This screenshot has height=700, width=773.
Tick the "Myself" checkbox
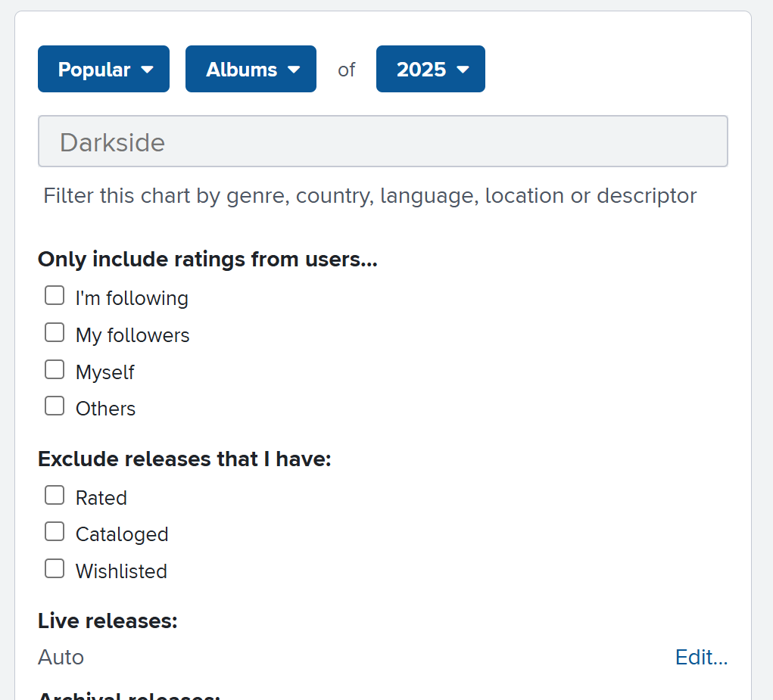(x=55, y=369)
